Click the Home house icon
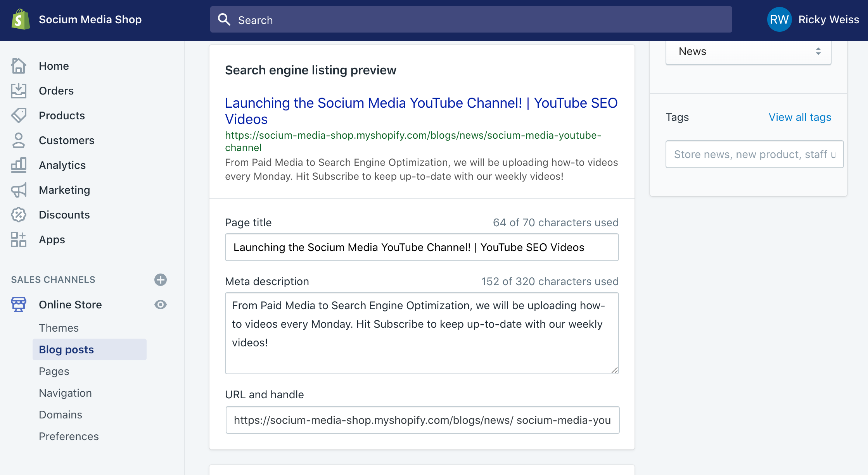 [19, 66]
